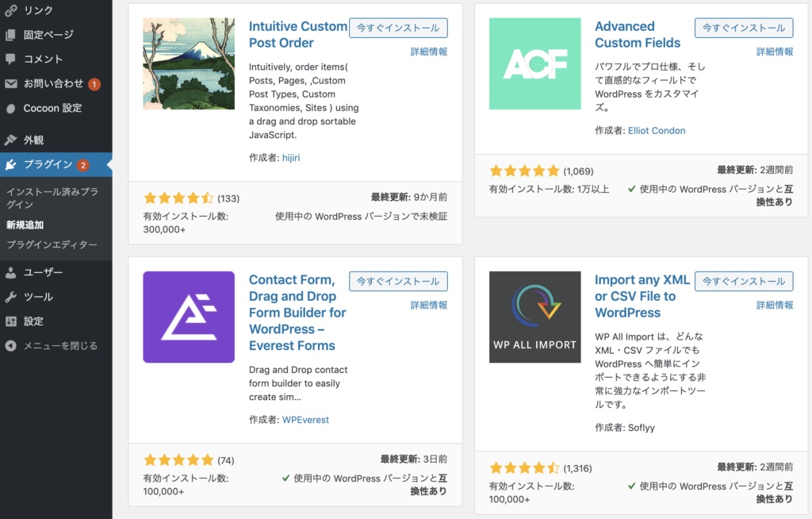
Task: Open 詳細情報 for Advanced Custom Fields
Action: click(775, 52)
